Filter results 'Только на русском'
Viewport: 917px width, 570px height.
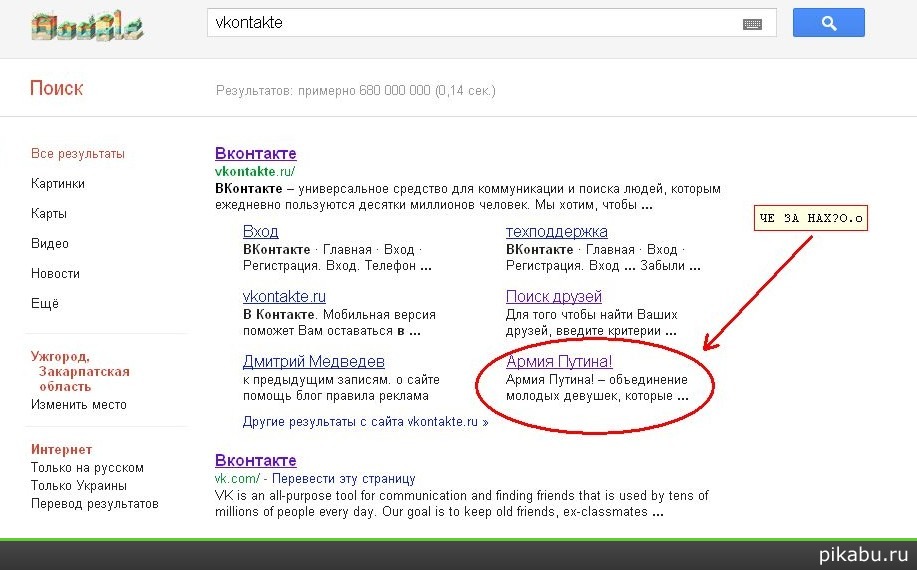click(x=87, y=468)
